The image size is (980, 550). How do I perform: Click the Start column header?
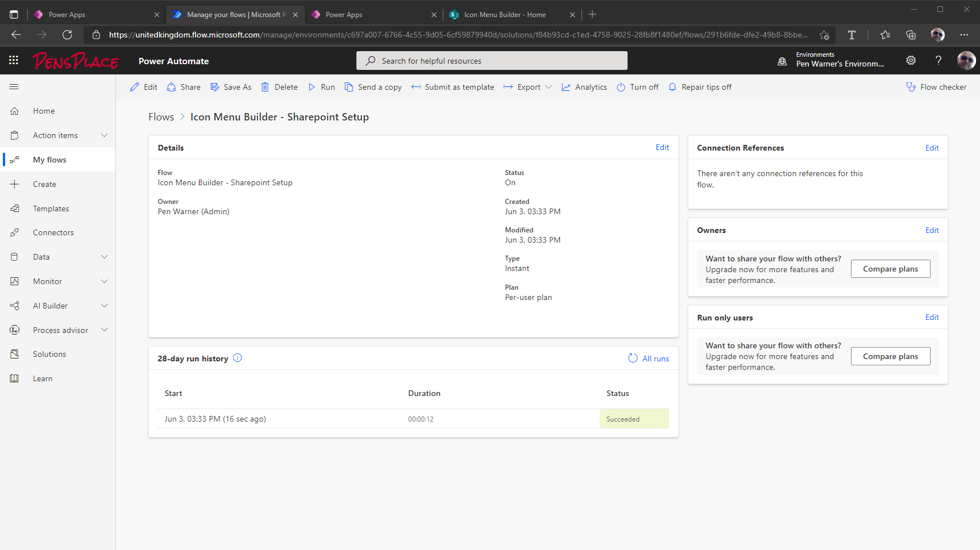click(173, 393)
